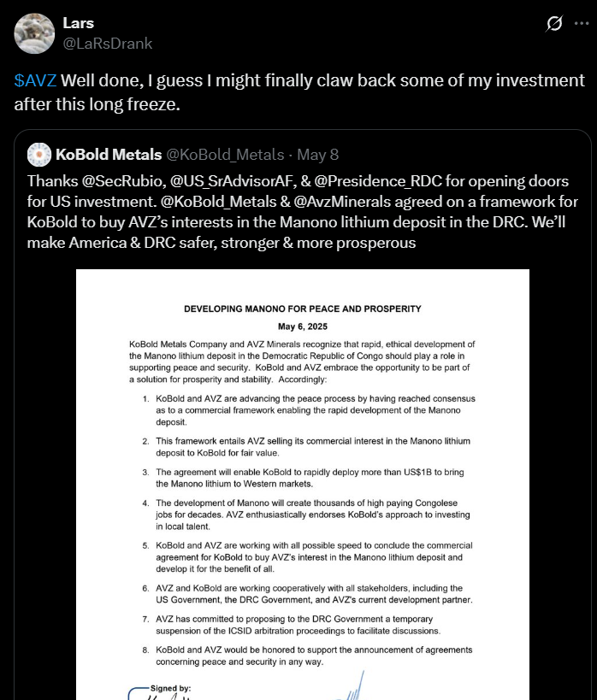Open the $AVZ cashtag link

(x=35, y=81)
